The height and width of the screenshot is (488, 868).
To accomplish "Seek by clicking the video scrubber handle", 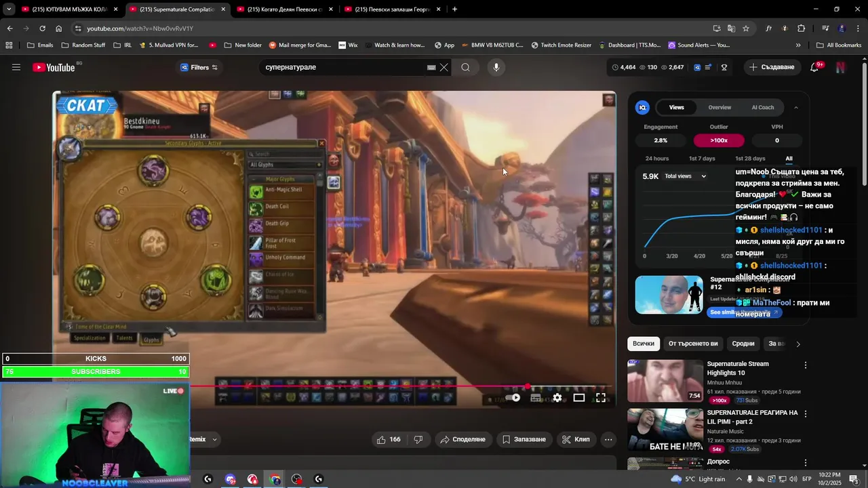I will 528,386.
